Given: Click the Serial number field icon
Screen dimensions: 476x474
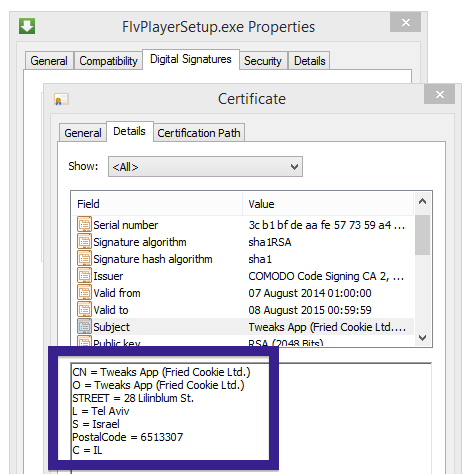Looking at the screenshot, I should (x=84, y=224).
